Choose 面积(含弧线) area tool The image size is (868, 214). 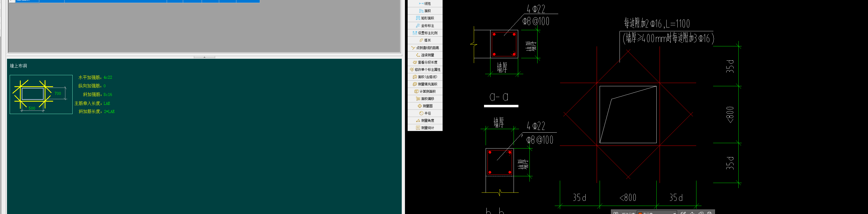[425, 77]
